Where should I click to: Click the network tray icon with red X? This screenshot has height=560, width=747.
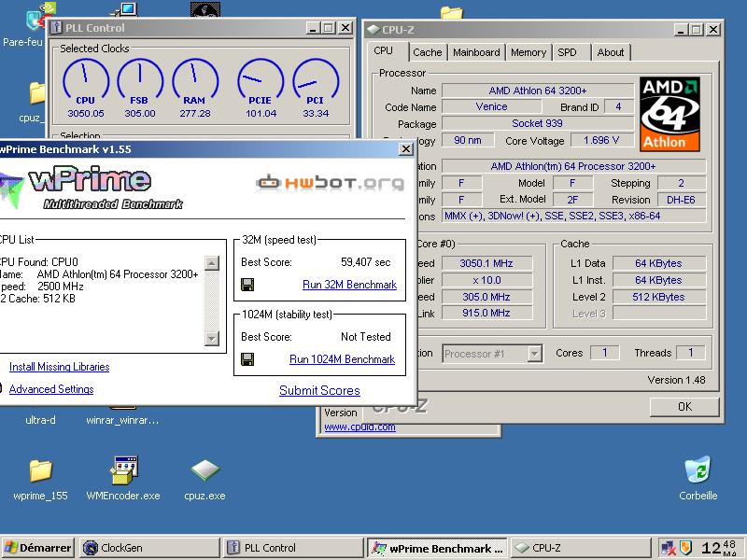[668, 548]
